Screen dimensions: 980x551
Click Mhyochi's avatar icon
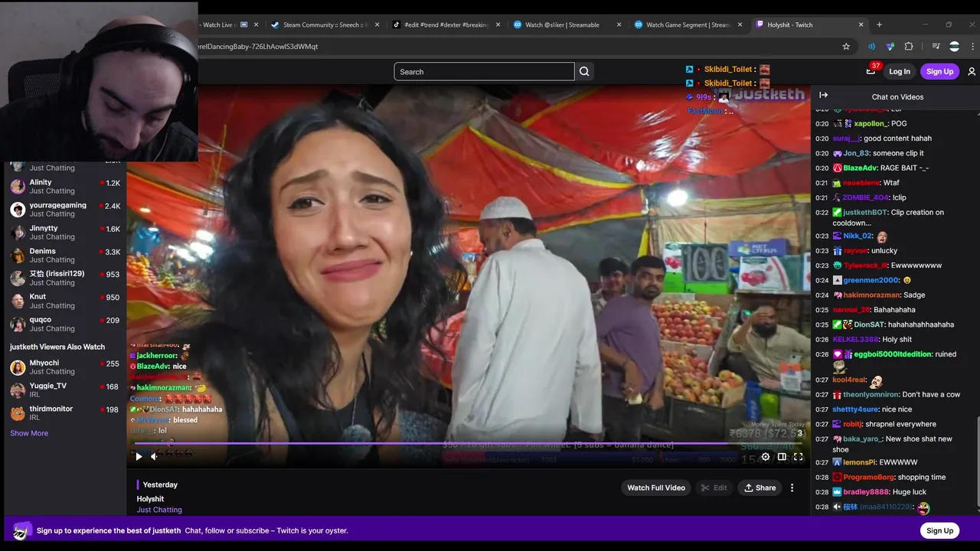[18, 367]
